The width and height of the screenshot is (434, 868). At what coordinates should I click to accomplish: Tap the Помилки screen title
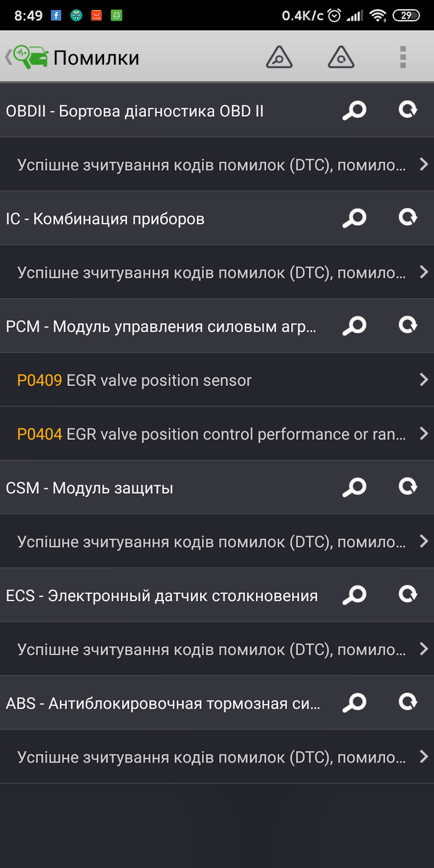tap(96, 58)
